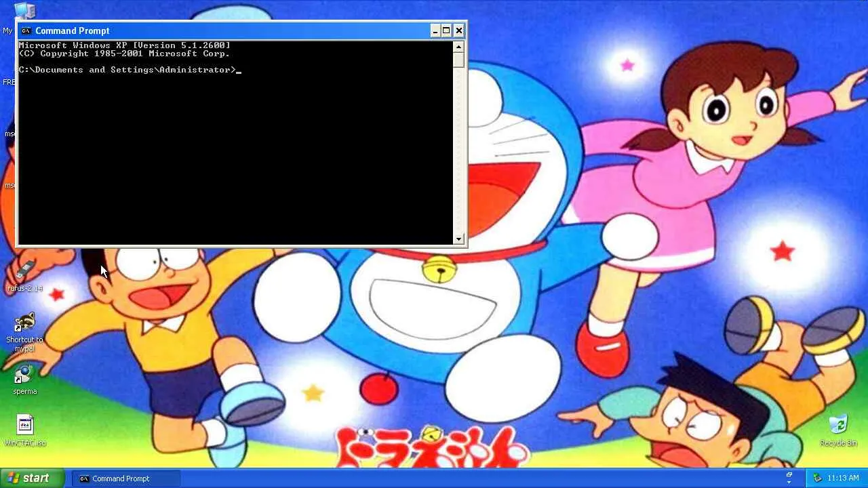Select the WinCTAC.iso file icon
The image size is (868, 488).
25,426
